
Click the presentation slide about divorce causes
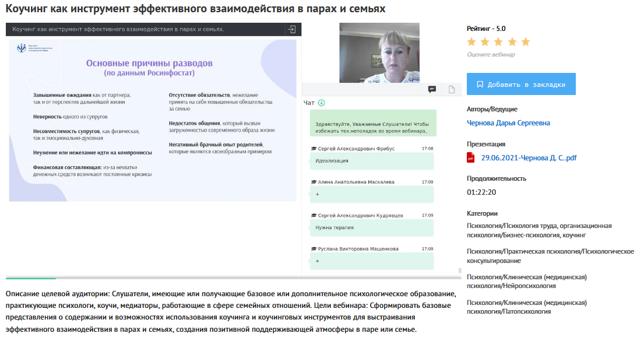pyautogui.click(x=153, y=120)
